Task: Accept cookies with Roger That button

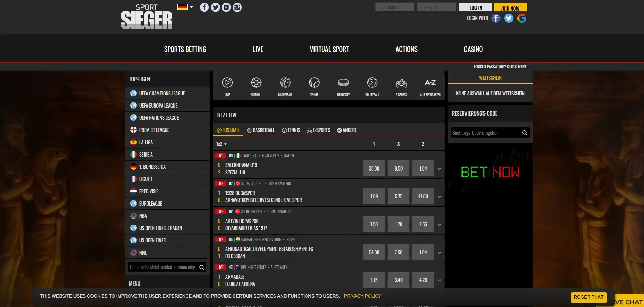Action: click(588, 297)
